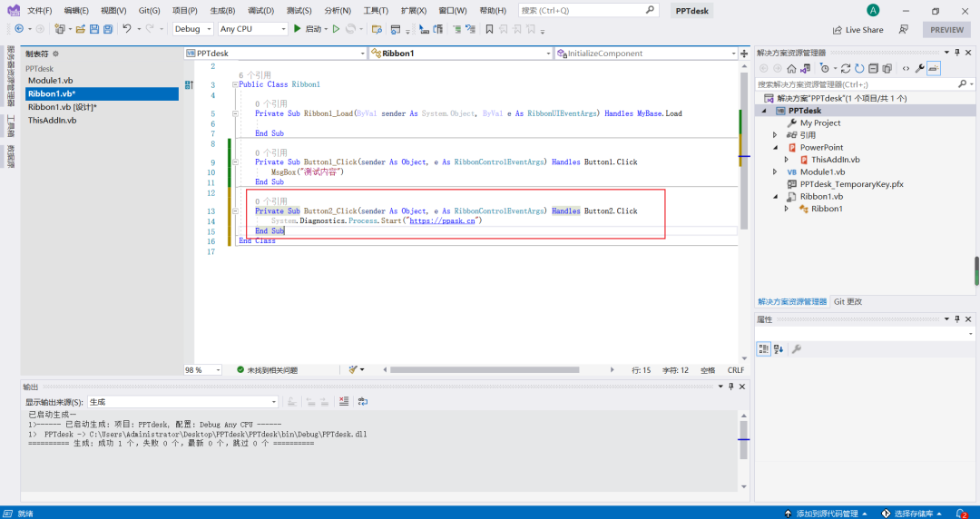Click the https://ppask.cn link in the code
Screen dimensions: 980x519
click(442, 220)
